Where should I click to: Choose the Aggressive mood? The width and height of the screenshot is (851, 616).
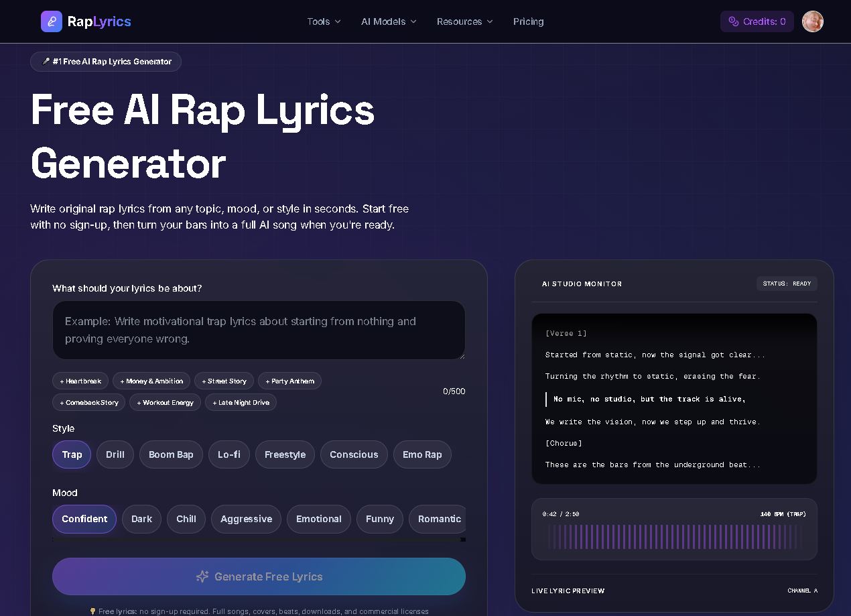click(246, 519)
